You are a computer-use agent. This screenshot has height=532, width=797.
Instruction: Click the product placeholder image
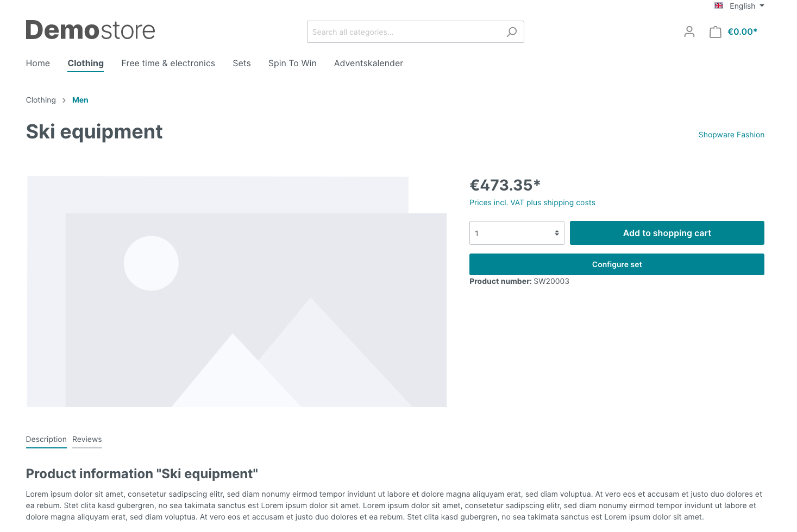coord(237,292)
